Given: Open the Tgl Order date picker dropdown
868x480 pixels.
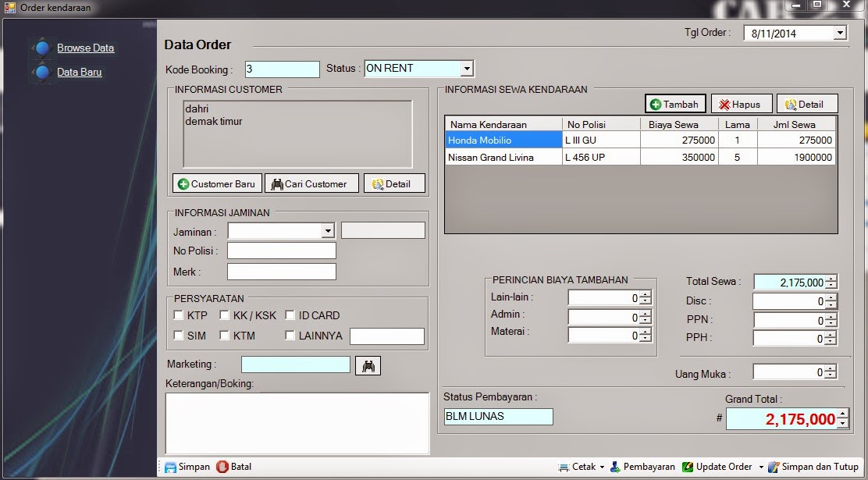Looking at the screenshot, I should click(840, 32).
